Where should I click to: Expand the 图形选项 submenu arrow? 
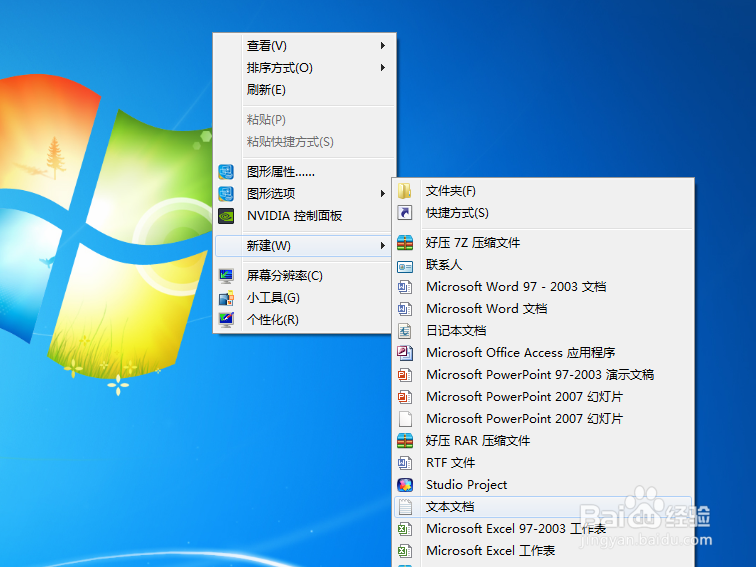pyautogui.click(x=382, y=194)
